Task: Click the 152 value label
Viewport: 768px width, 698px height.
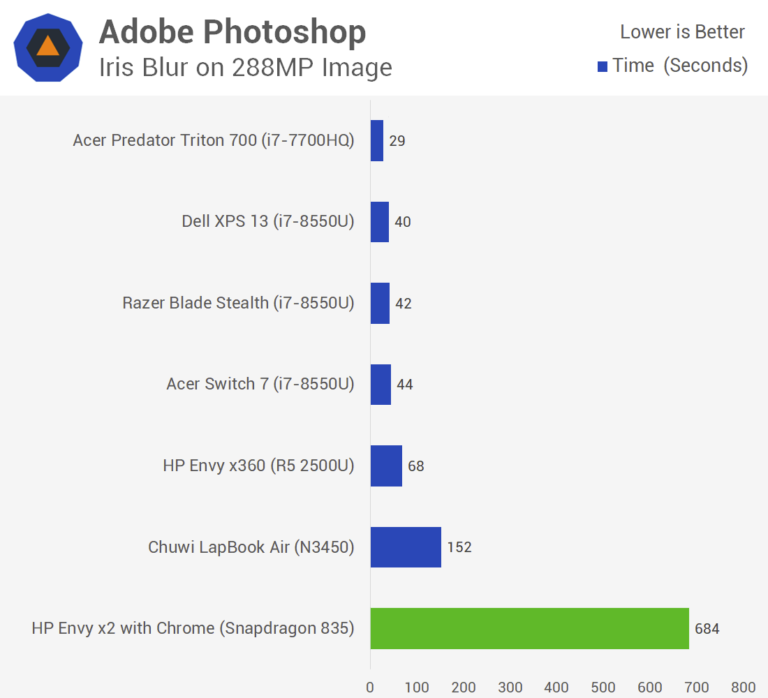Action: pos(459,547)
